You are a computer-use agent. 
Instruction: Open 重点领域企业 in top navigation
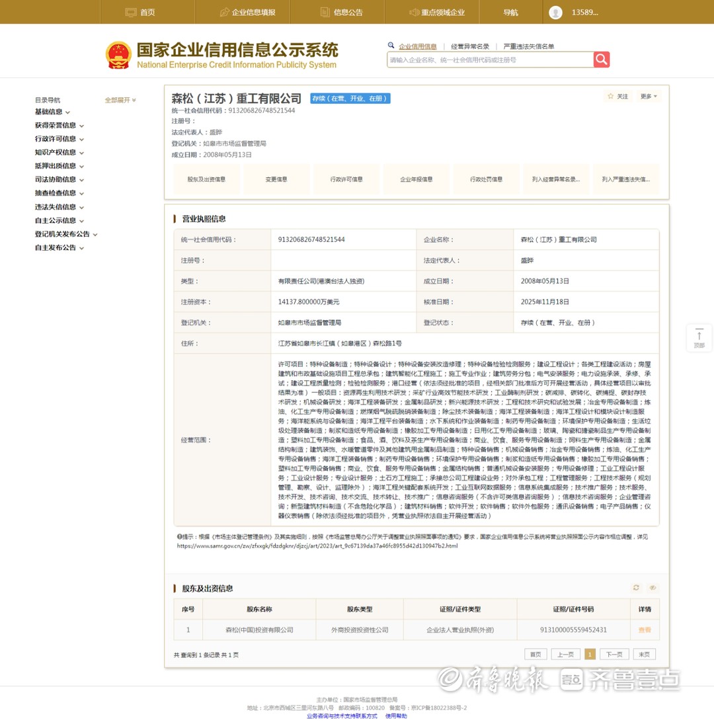tap(437, 13)
